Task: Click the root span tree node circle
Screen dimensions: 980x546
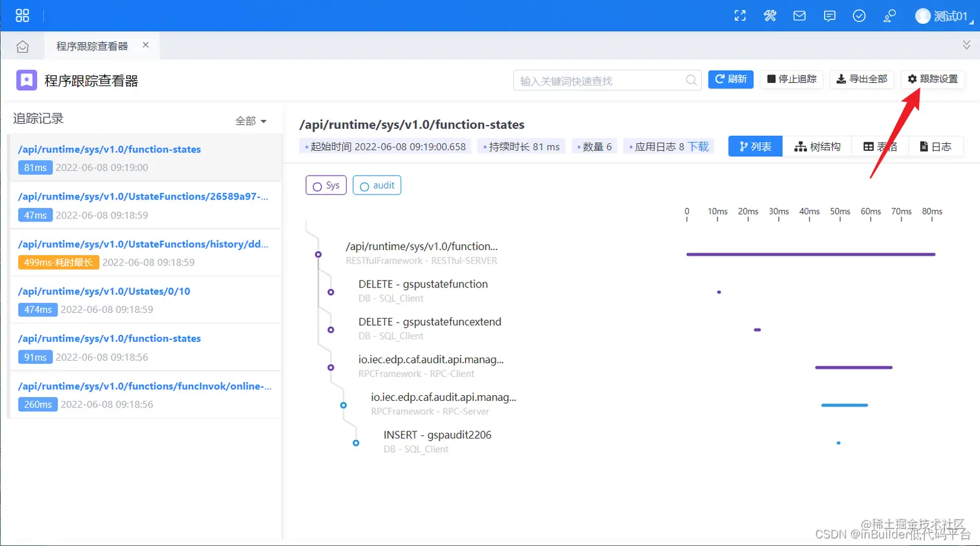Action: pyautogui.click(x=318, y=255)
